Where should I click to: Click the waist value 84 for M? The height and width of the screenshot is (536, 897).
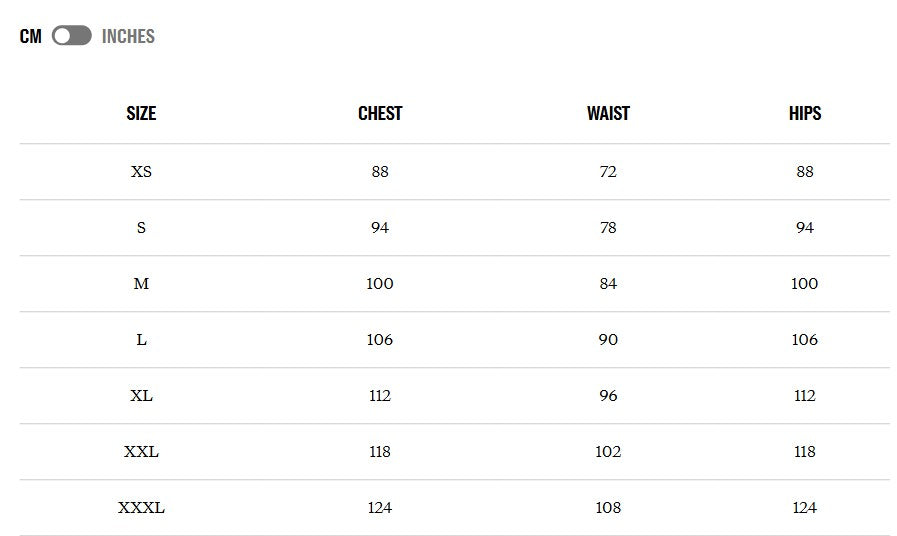(x=608, y=284)
